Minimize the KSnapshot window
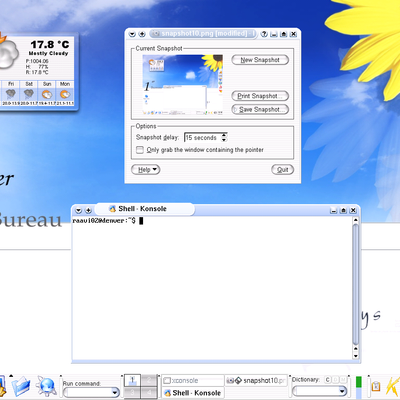The width and height of the screenshot is (400, 400). coord(274,34)
